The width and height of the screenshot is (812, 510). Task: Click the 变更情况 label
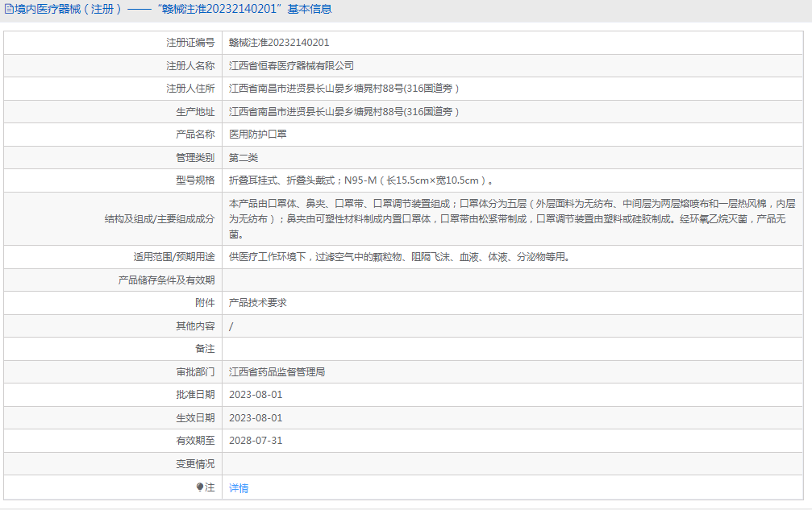point(195,464)
